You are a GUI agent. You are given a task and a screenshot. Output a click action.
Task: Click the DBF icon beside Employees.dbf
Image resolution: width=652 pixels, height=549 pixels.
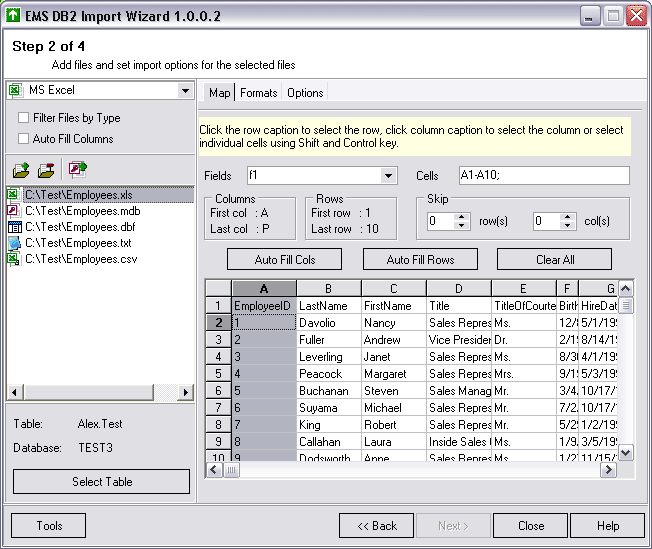coord(14,227)
